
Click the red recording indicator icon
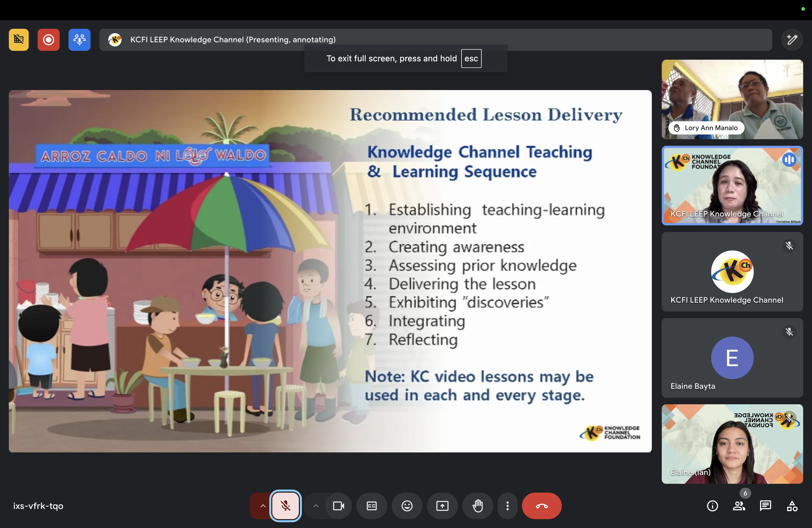[x=48, y=40]
